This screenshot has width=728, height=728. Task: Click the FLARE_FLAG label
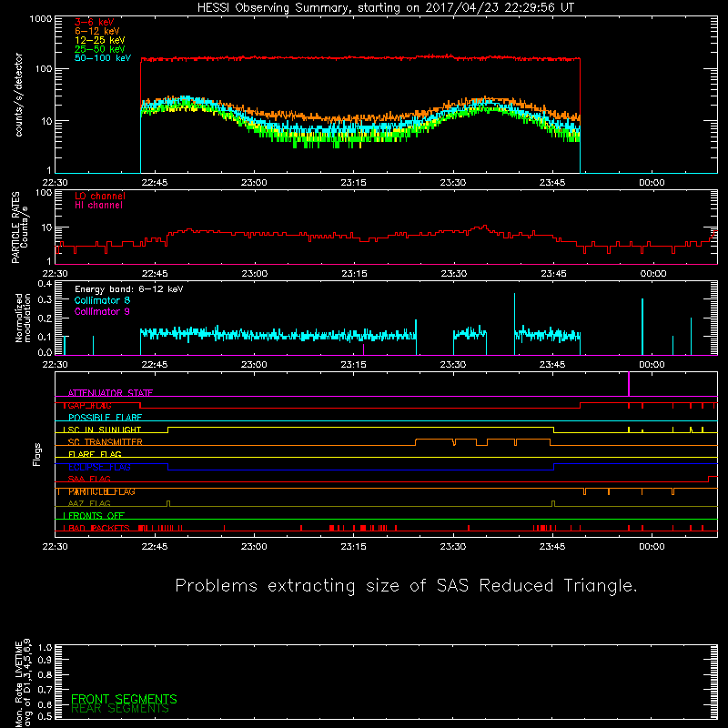(95, 454)
